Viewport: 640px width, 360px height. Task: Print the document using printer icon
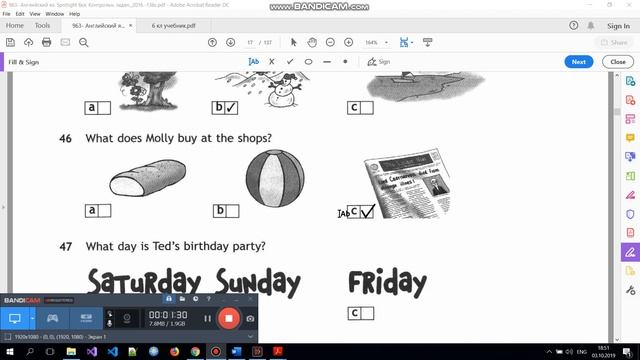(x=47, y=42)
